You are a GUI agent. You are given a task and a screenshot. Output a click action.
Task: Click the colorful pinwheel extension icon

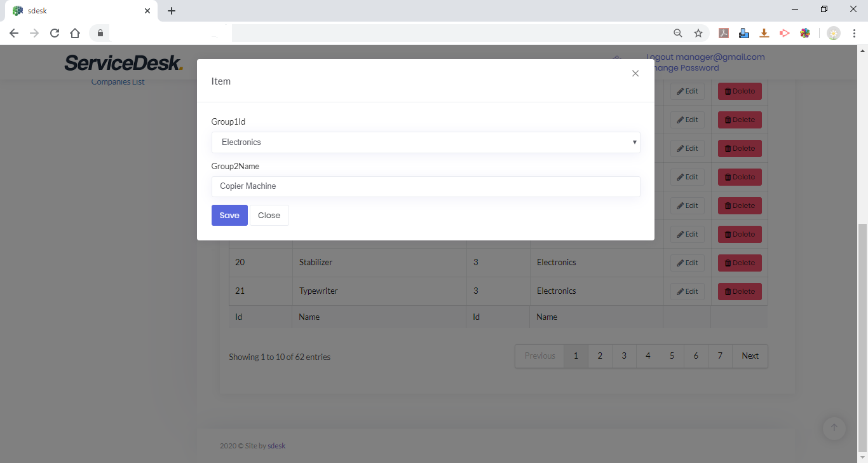[x=805, y=33]
